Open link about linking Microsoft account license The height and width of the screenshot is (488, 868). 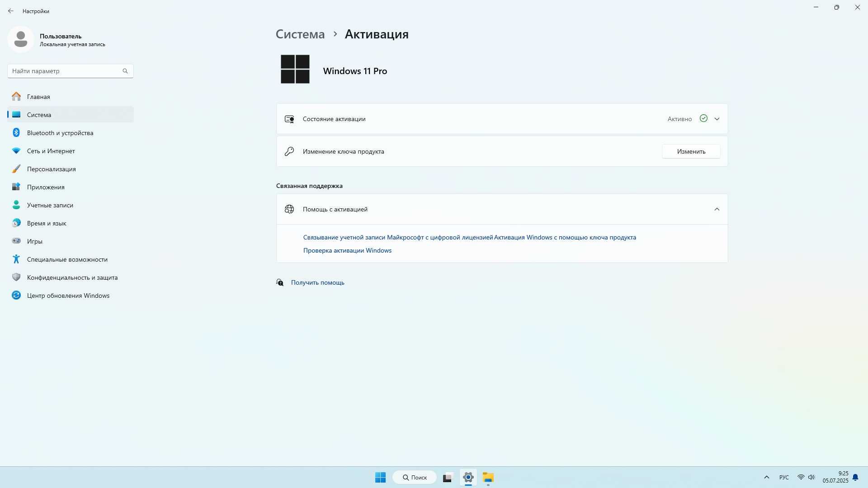398,237
